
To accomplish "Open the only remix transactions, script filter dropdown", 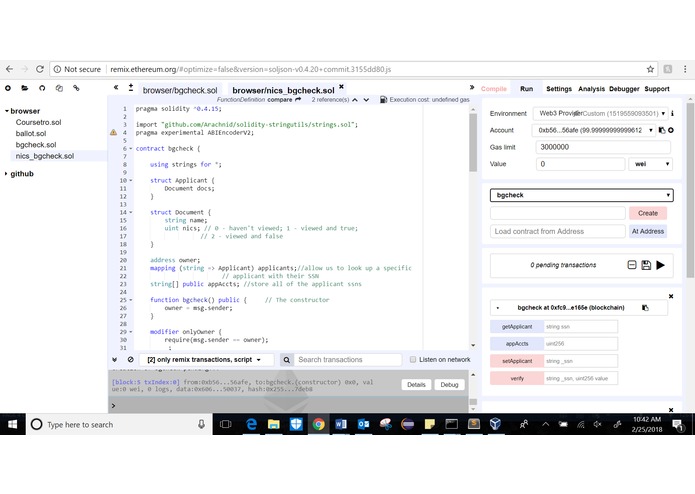I will [x=207, y=360].
